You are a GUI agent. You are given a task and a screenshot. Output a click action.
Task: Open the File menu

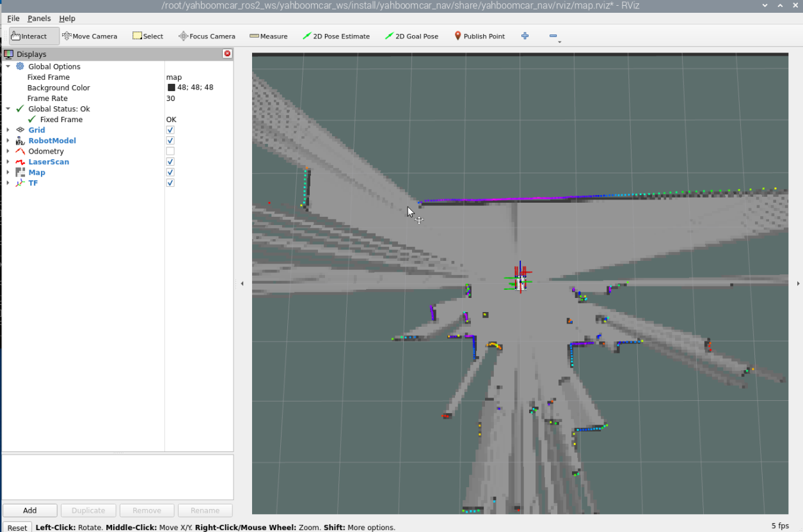pyautogui.click(x=13, y=19)
